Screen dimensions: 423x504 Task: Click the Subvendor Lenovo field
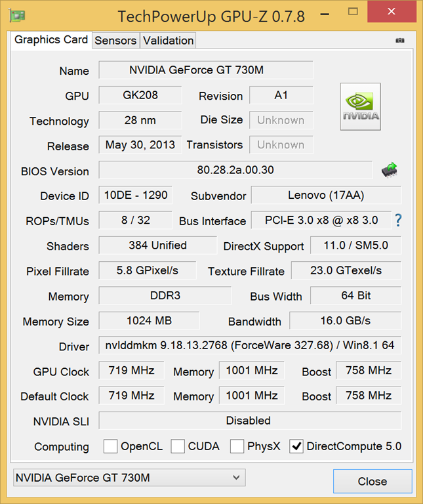point(326,196)
